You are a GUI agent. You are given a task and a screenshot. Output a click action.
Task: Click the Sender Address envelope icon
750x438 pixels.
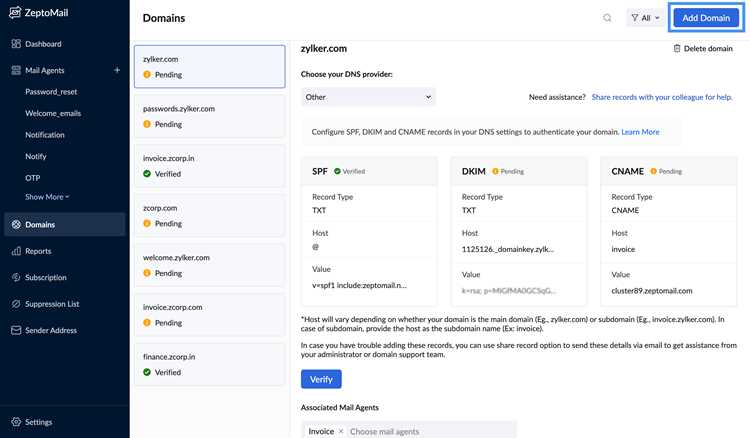[16, 330]
